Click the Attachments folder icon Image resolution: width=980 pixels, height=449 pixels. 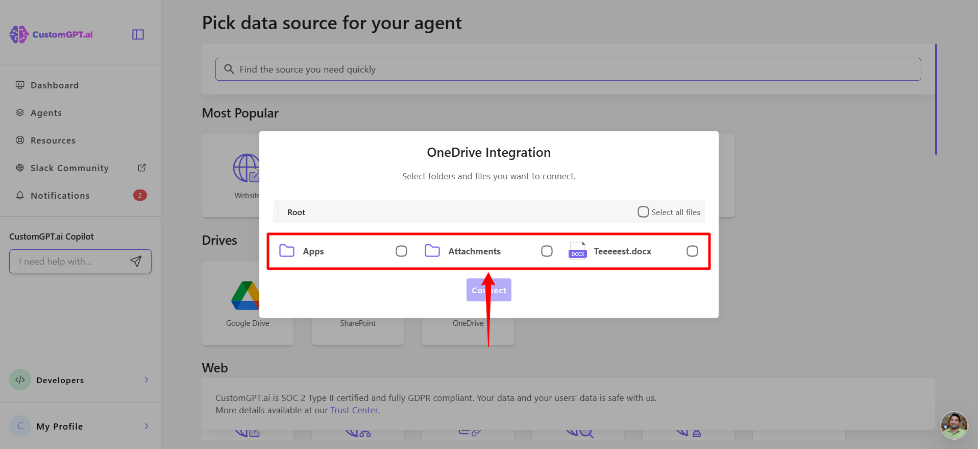point(432,251)
